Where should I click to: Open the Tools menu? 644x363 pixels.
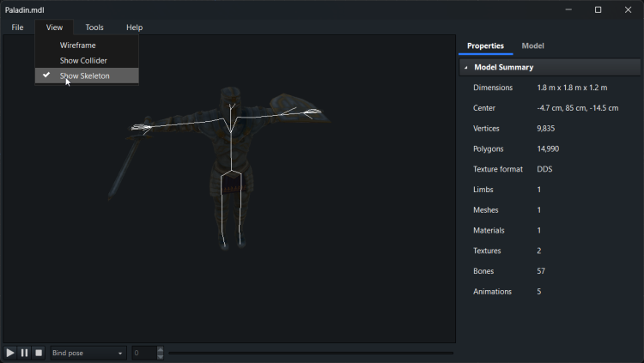(x=94, y=27)
